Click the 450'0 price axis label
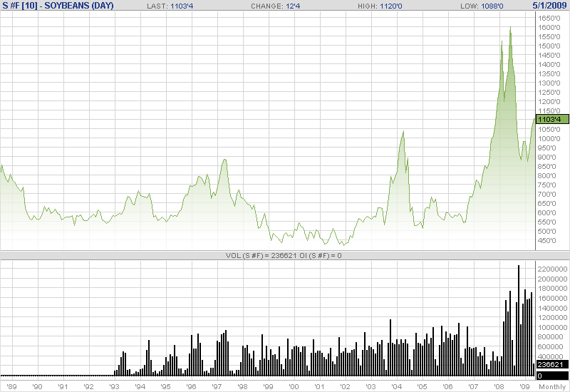 click(x=547, y=240)
